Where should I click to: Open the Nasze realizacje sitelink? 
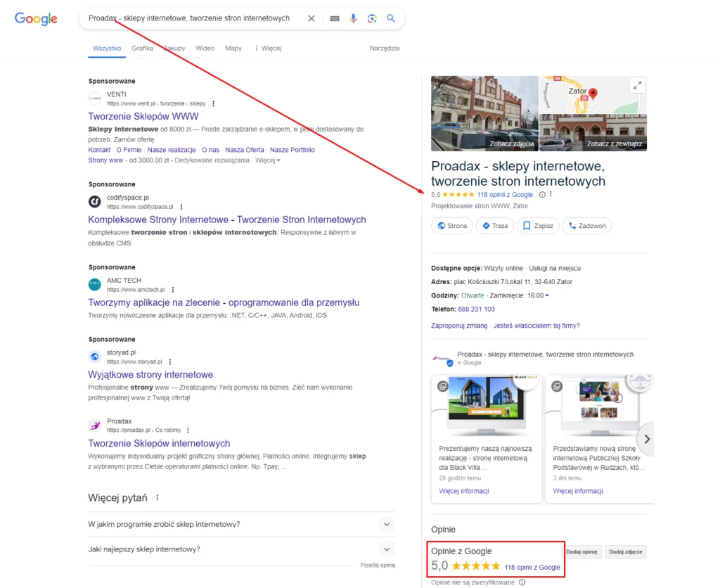172,150
